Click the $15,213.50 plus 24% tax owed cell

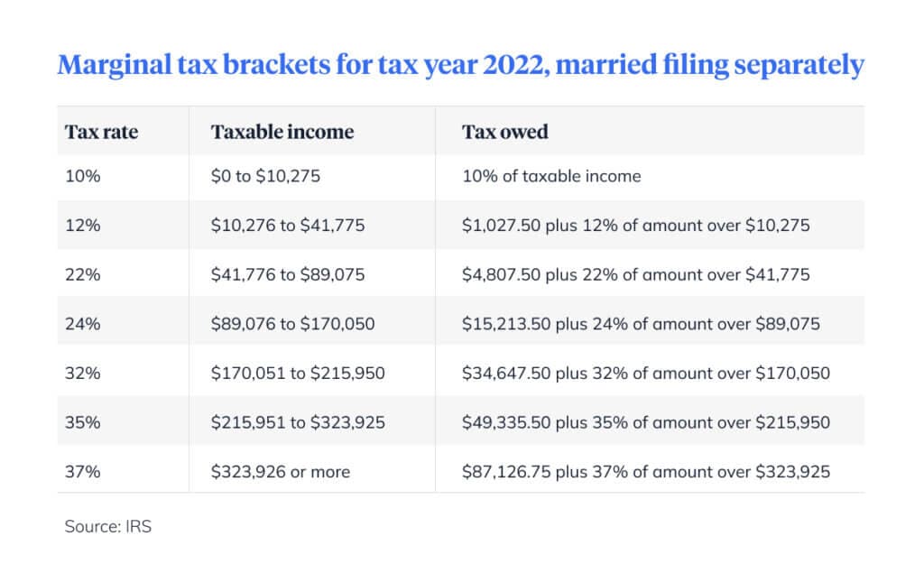(x=641, y=324)
